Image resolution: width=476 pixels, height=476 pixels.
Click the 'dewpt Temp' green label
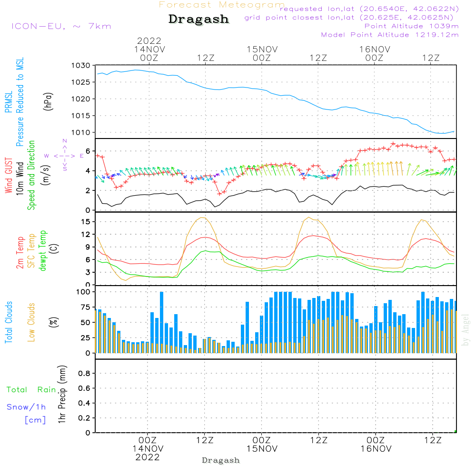point(42,250)
